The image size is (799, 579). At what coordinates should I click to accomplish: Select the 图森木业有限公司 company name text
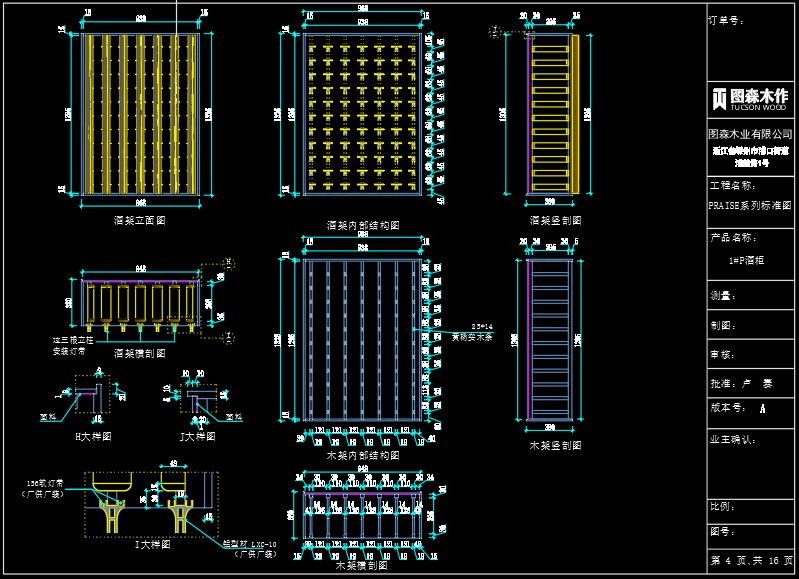pos(750,133)
